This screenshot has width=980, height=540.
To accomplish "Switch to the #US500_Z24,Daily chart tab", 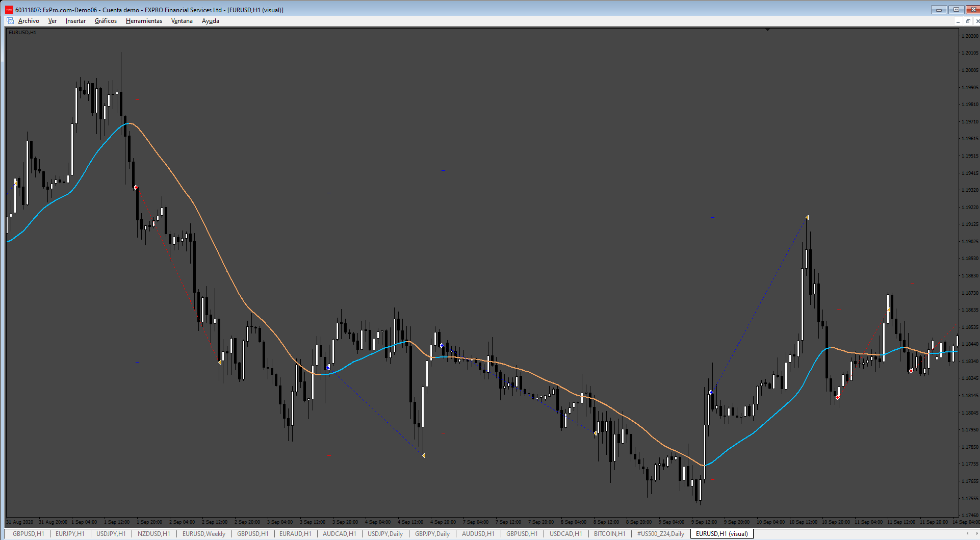I will click(661, 534).
